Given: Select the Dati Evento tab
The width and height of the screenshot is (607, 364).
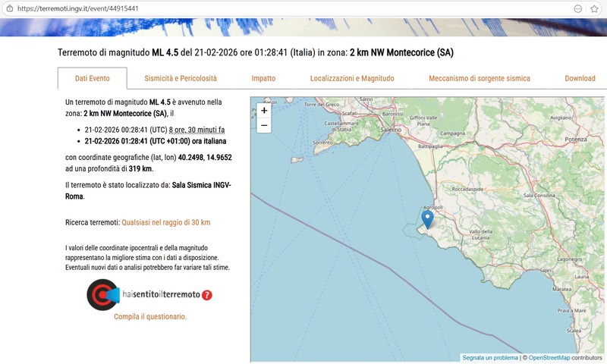Looking at the screenshot, I should point(92,78).
